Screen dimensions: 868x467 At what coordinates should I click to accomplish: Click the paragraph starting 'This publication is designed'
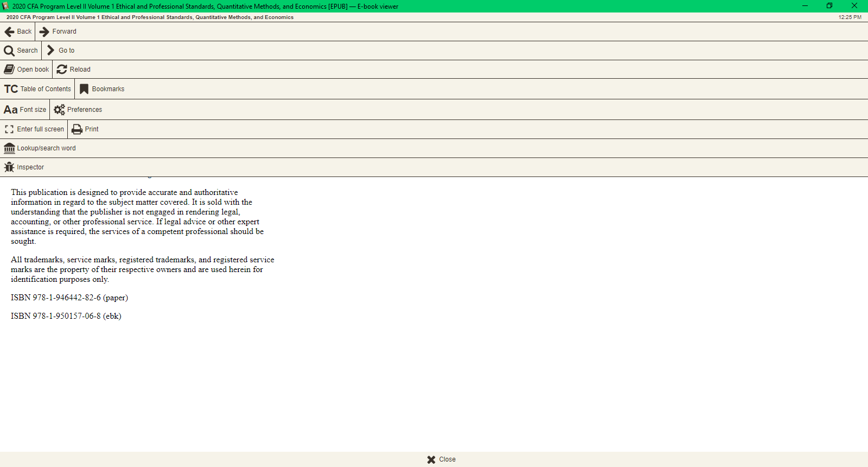click(137, 217)
